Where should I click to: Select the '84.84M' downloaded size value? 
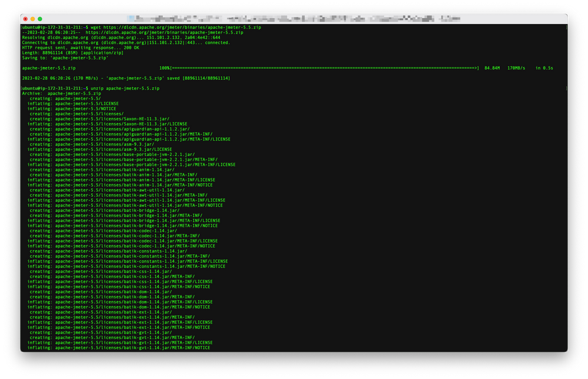(492, 68)
